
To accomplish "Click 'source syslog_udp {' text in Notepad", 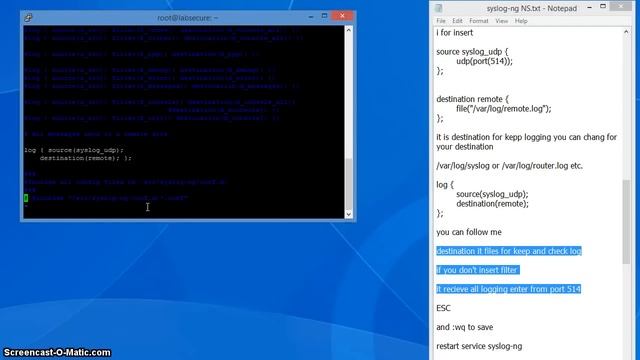I will point(472,52).
